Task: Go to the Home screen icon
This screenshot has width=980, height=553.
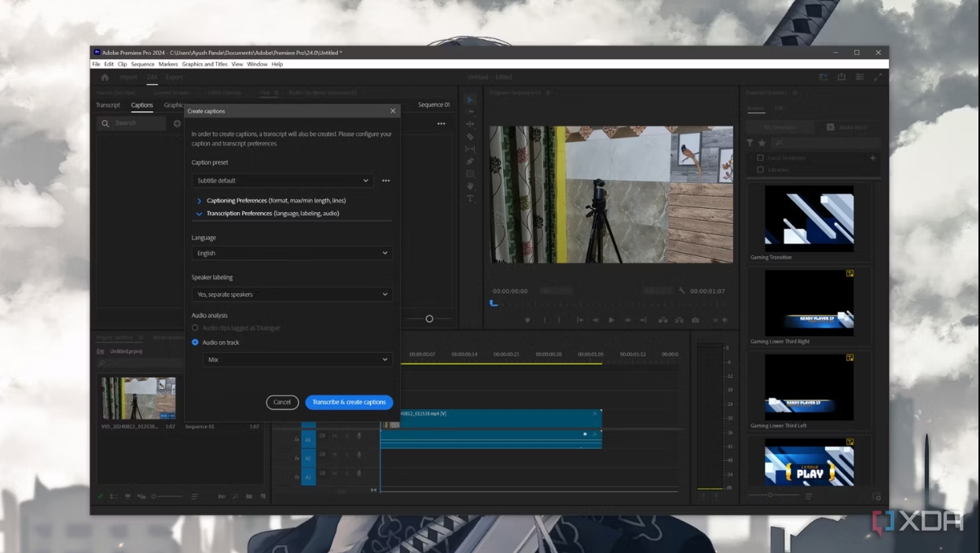Action: click(x=105, y=77)
